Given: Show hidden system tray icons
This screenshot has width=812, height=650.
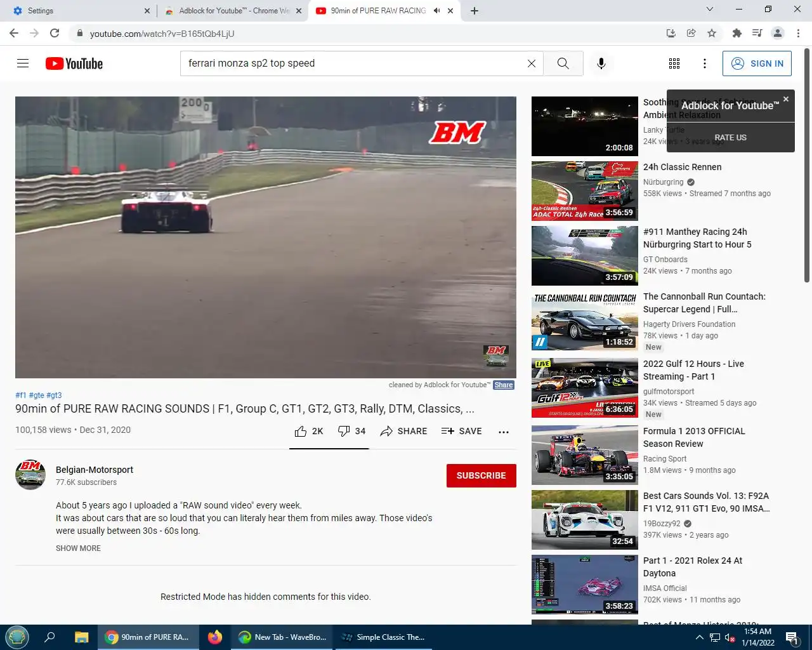Looking at the screenshot, I should tap(699, 637).
